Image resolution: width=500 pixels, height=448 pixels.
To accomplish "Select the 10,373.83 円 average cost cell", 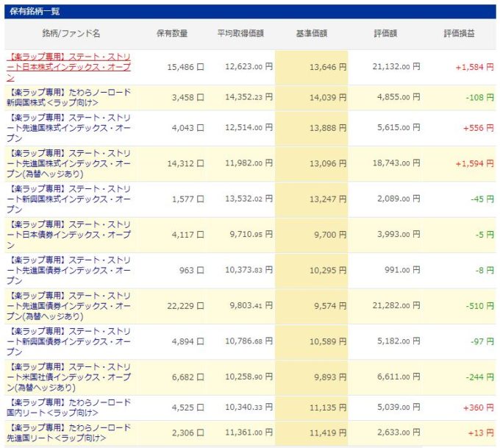I will click(249, 270).
